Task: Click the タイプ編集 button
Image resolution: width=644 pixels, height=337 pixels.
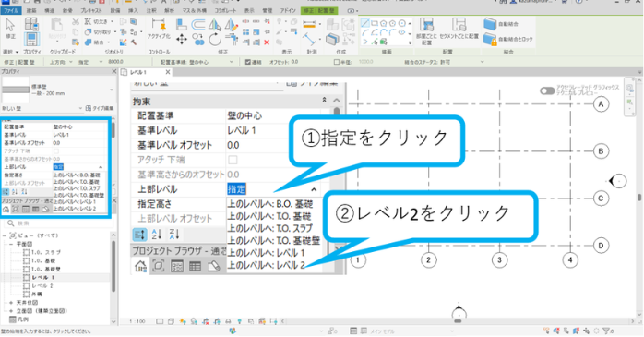Action: (x=100, y=109)
